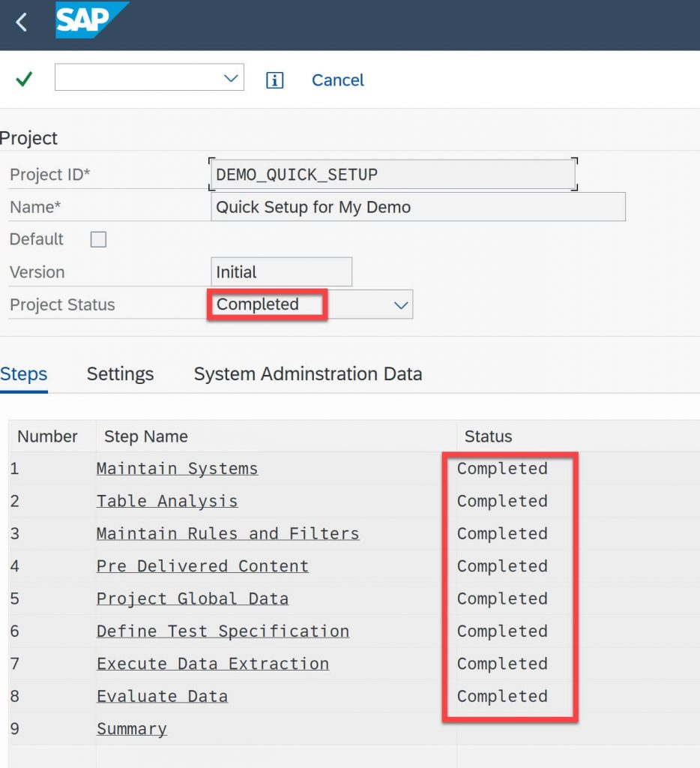Open the information icon in toolbar
The width and height of the screenshot is (700, 768).
274,79
